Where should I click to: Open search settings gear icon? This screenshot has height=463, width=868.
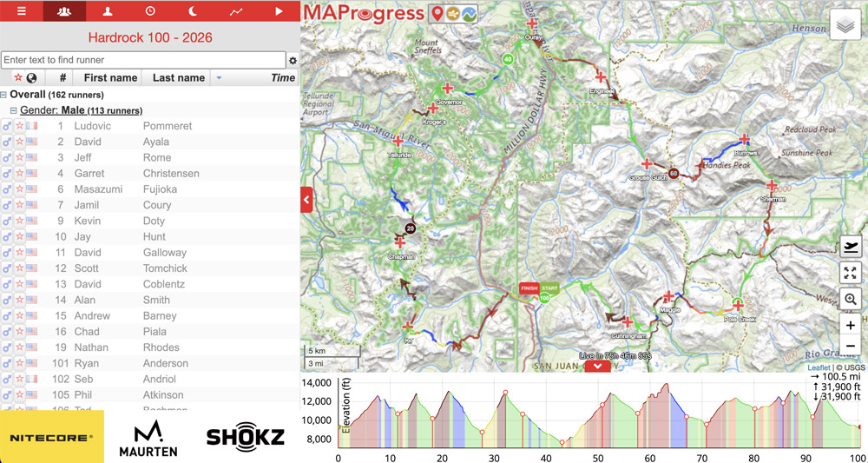click(x=293, y=60)
